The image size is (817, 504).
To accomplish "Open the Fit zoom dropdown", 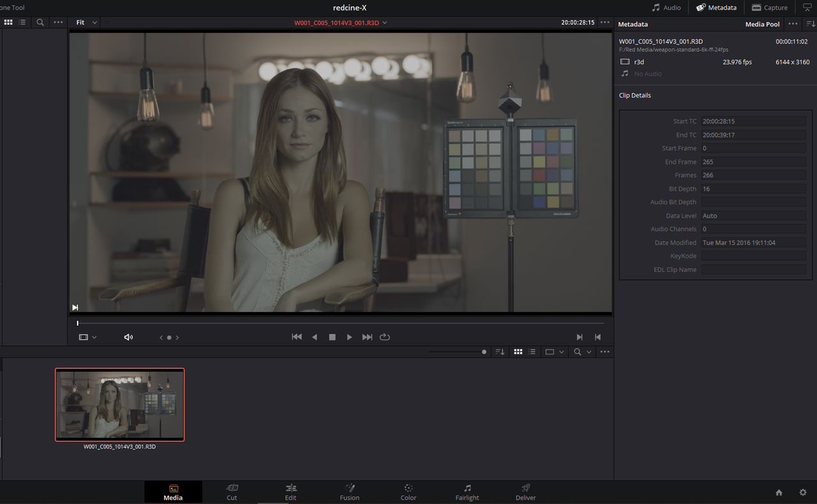I will point(87,22).
